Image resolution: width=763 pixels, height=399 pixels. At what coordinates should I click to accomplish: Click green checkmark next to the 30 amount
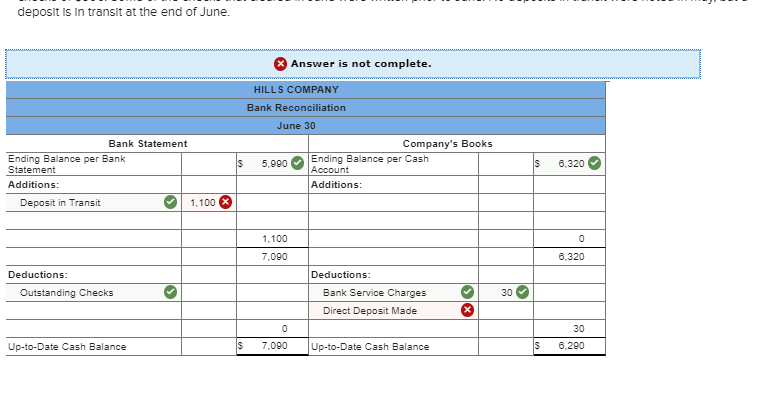point(522,292)
